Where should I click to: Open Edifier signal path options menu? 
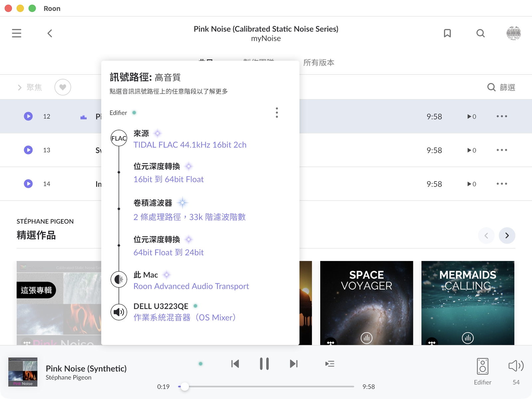pyautogui.click(x=277, y=113)
